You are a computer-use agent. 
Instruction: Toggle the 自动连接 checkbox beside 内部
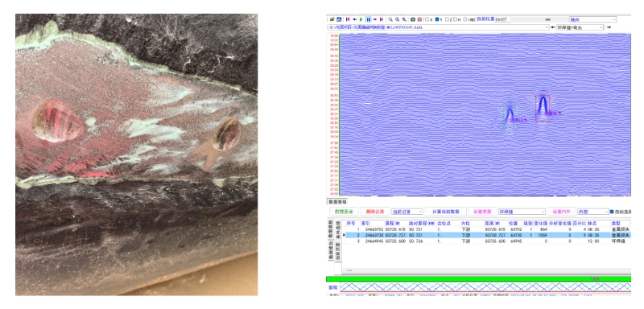point(612,212)
